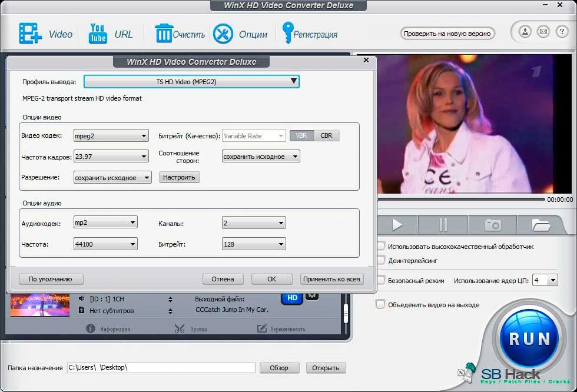Viewport: 577px width, 392px height.
Task: Open the Частота кадров 23.97 dropdown
Action: (111, 157)
